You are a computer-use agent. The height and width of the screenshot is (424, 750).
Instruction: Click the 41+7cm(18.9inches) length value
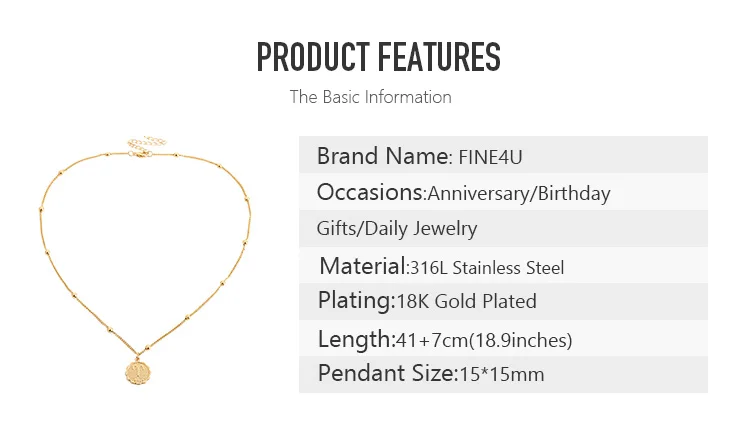click(x=484, y=340)
